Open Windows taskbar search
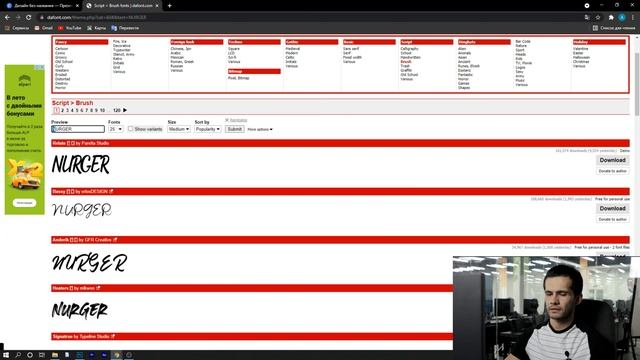 pos(18,355)
